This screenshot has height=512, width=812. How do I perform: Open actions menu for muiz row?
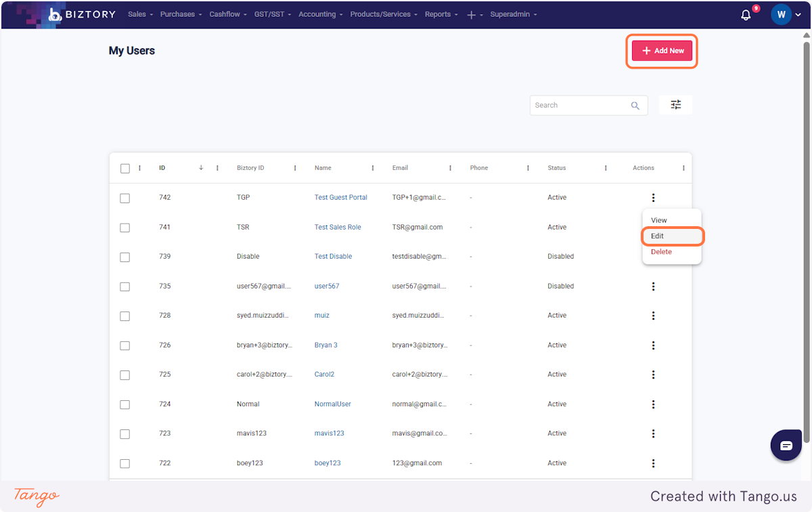pyautogui.click(x=653, y=316)
